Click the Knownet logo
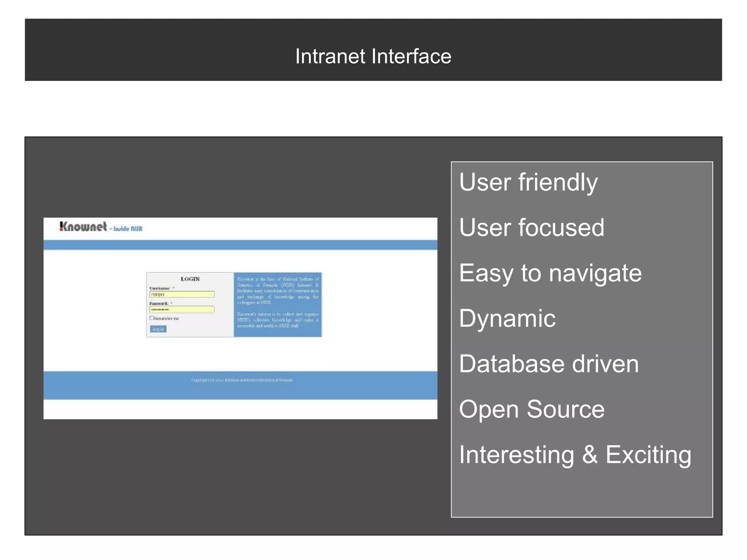The image size is (747, 560). tap(83, 227)
